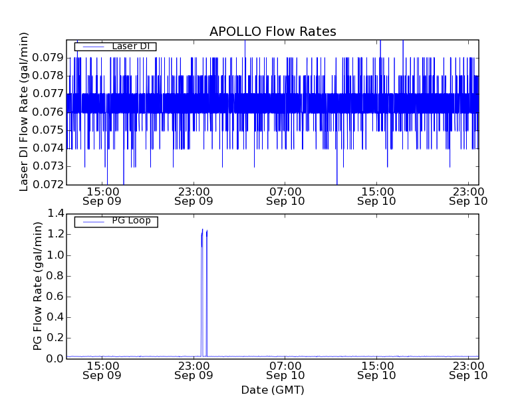
Task: Click the 'Date (GMT)' x-axis label
Action: (x=273, y=390)
